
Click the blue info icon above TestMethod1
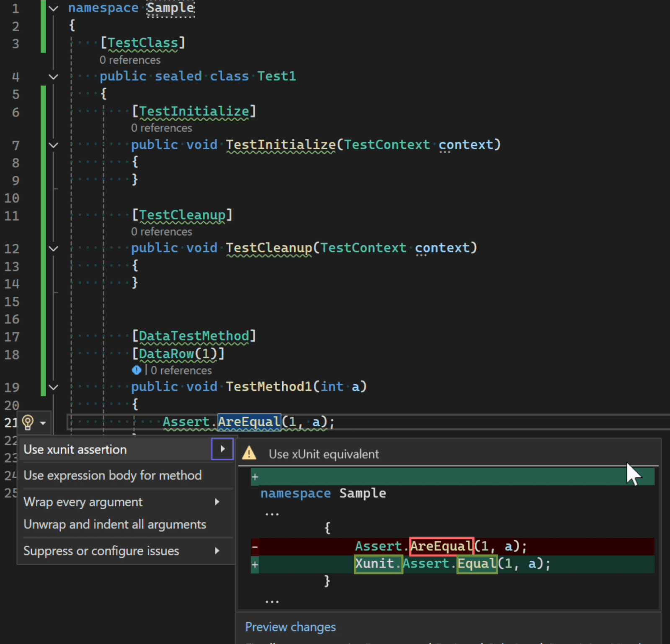pyautogui.click(x=137, y=370)
